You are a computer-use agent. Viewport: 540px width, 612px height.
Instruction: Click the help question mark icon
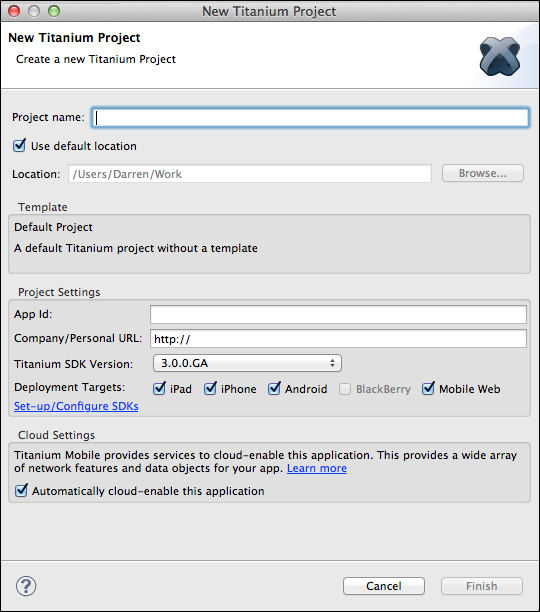point(26,586)
